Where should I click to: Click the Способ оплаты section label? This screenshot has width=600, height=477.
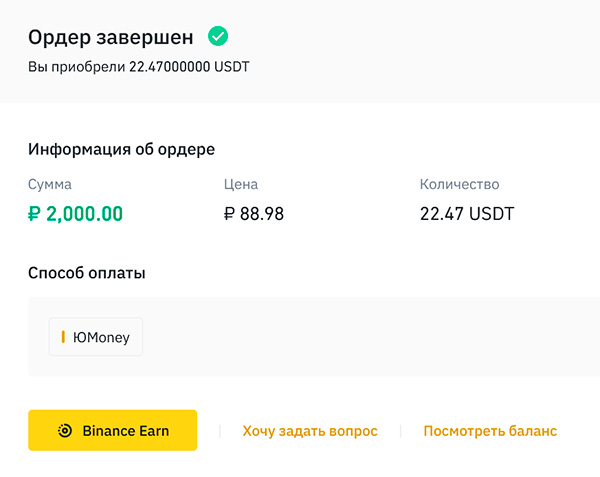tap(87, 272)
